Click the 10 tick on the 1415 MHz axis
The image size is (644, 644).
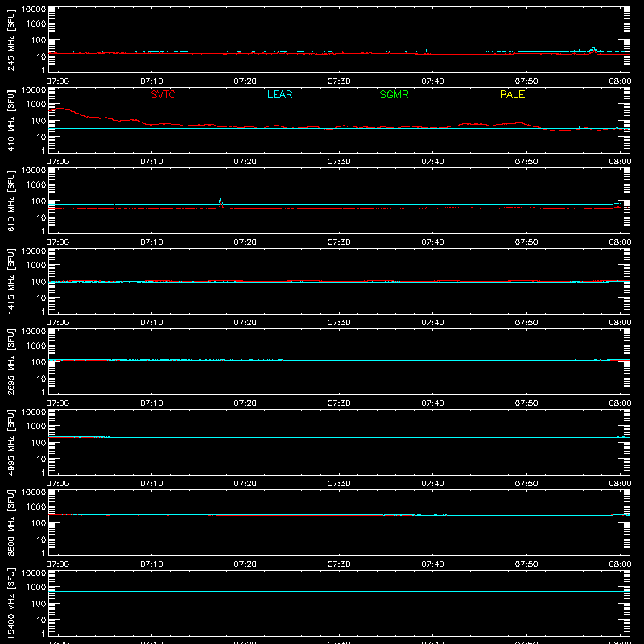(41, 298)
